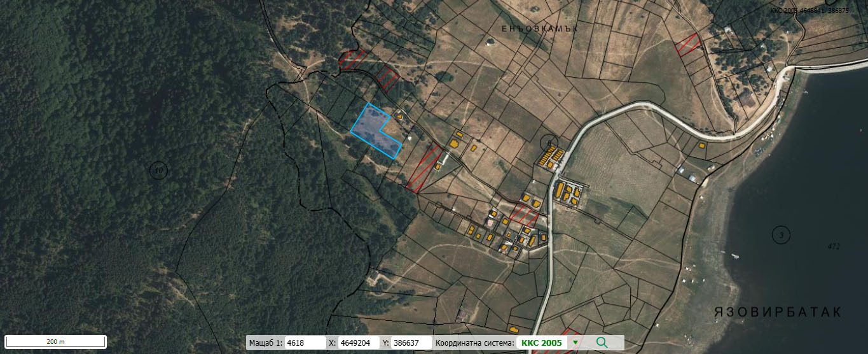
Task: Select the KKC 2005 coordinate system box
Action: (x=542, y=343)
